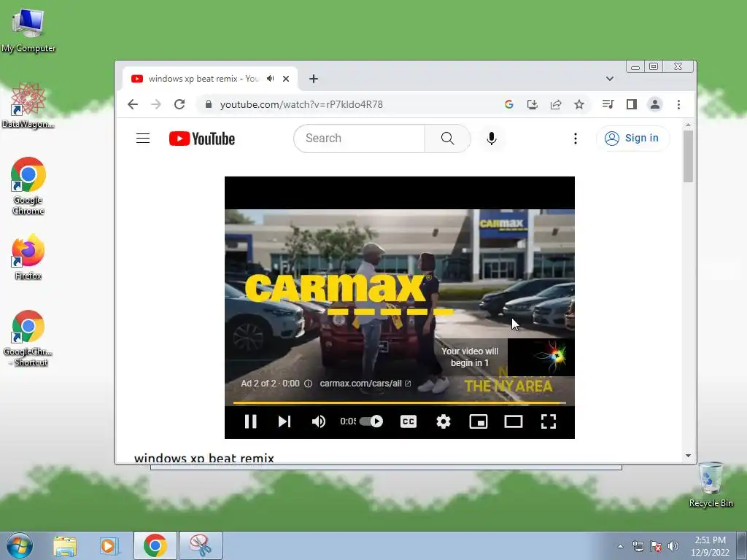747x560 pixels.
Task: Go forward in Chrome
Action: coord(156,104)
